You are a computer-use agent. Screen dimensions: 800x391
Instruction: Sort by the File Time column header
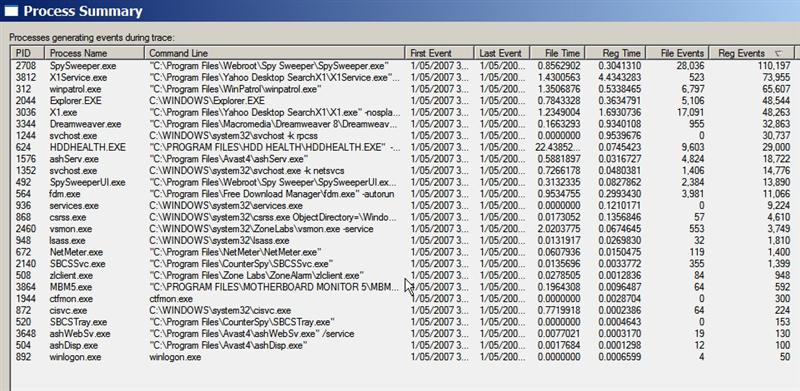pyautogui.click(x=557, y=53)
